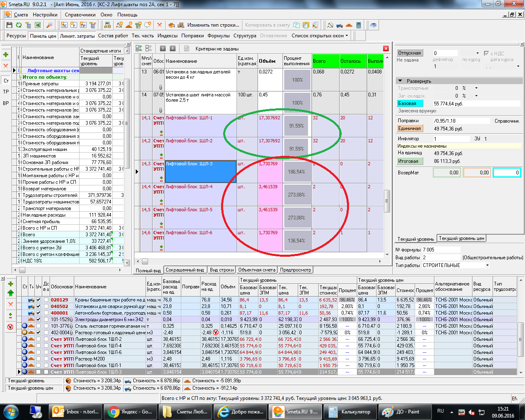This screenshot has height=420, width=525.
Task: Click the green Refresh arrows icon
Action: coord(18,25)
